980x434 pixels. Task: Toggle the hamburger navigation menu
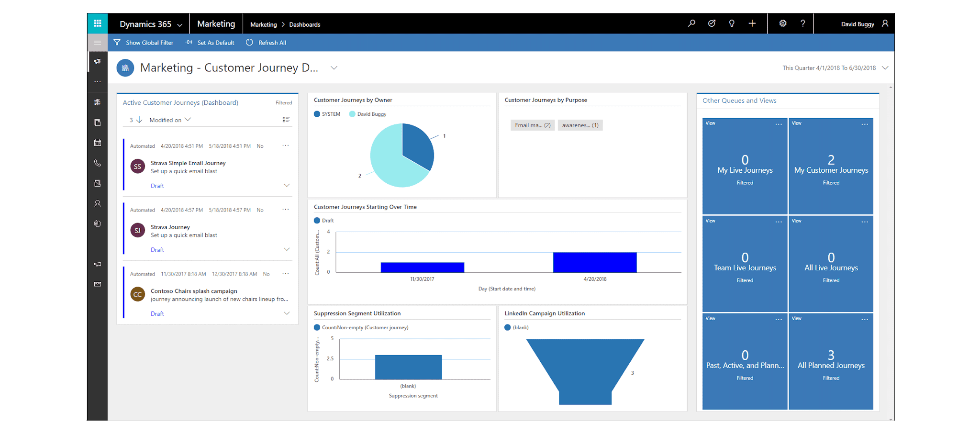(x=98, y=43)
